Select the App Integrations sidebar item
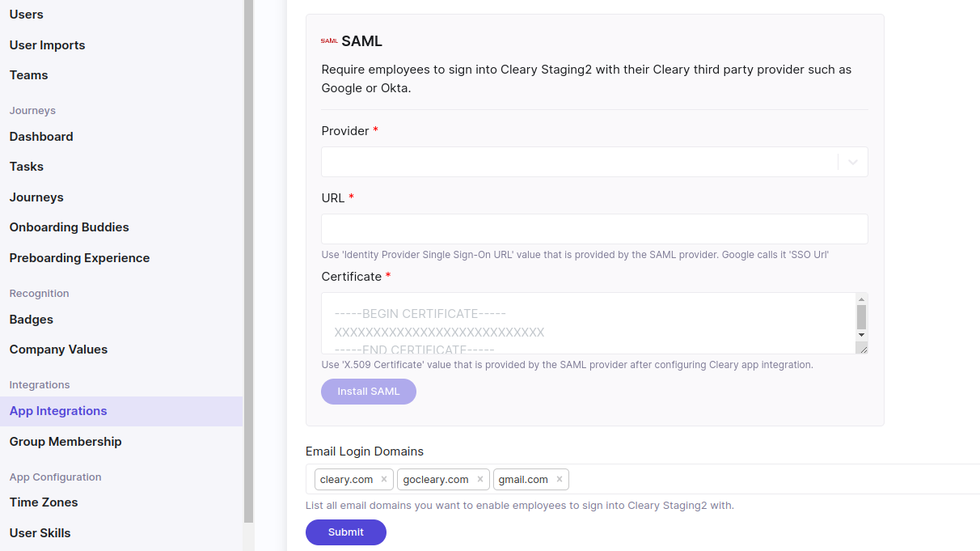Image resolution: width=980 pixels, height=551 pixels. pyautogui.click(x=121, y=411)
